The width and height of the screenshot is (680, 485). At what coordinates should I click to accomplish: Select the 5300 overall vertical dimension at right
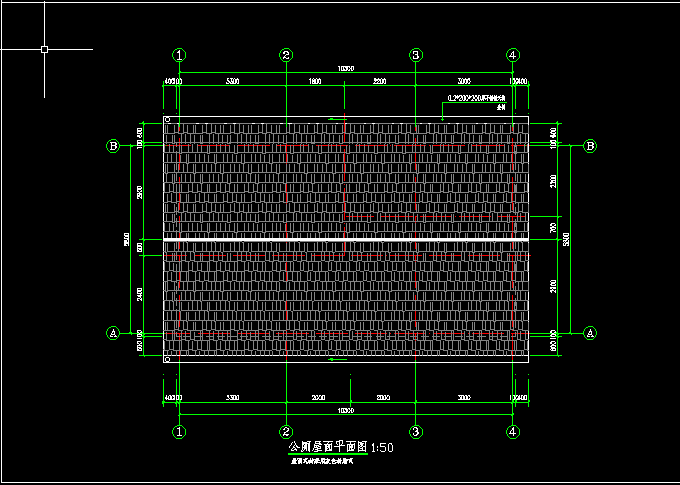[x=566, y=239]
